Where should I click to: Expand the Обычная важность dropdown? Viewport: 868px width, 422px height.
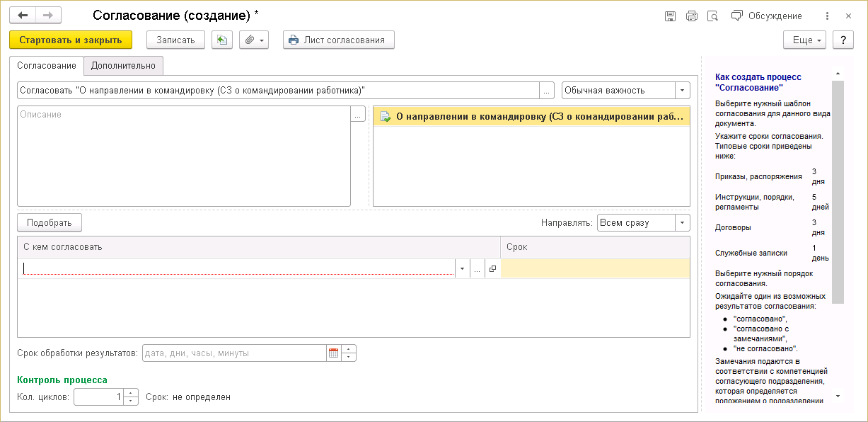pos(683,91)
